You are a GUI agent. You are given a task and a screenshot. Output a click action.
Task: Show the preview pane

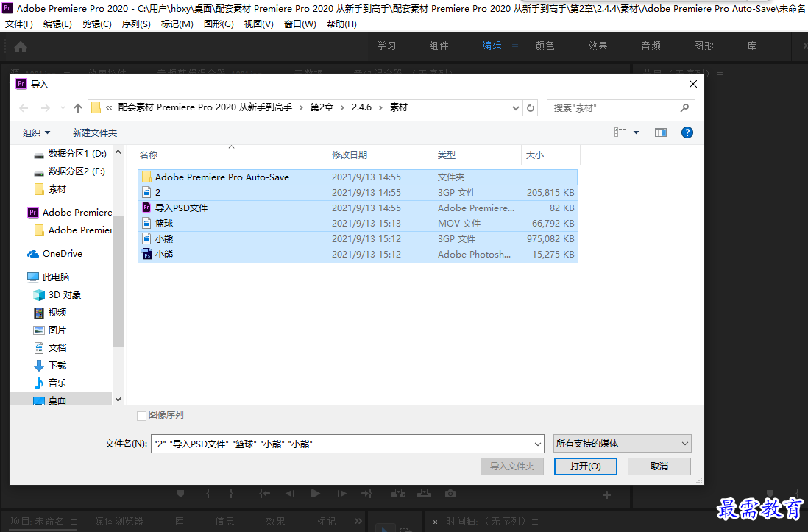[661, 132]
